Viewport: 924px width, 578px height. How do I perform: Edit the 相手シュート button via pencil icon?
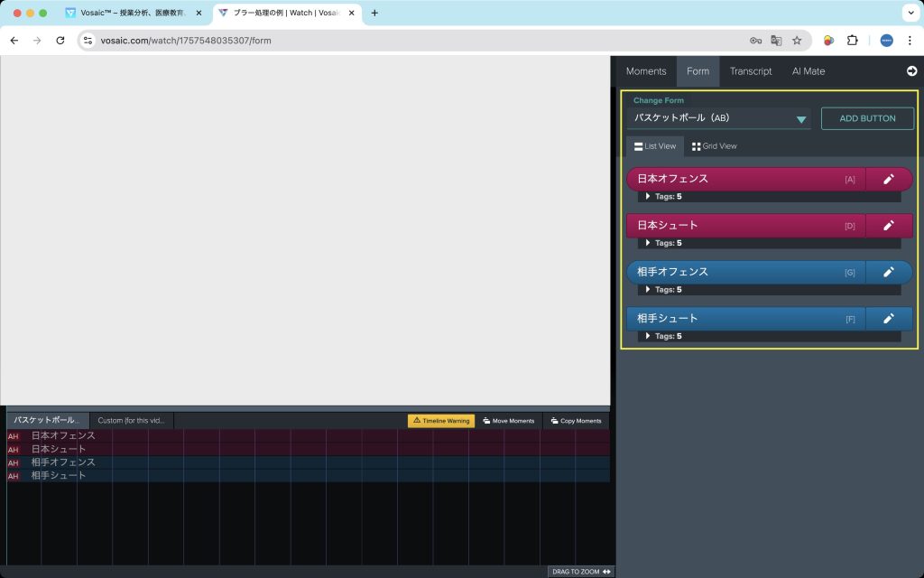click(x=888, y=319)
